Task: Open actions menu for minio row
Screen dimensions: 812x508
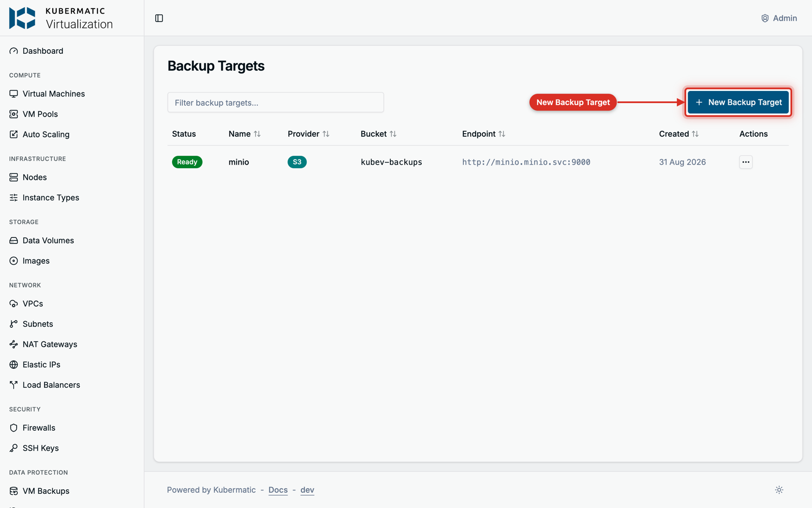Action: click(746, 162)
